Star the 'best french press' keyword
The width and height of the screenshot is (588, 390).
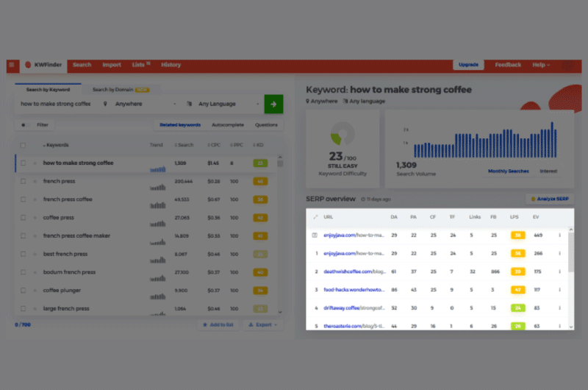click(35, 254)
